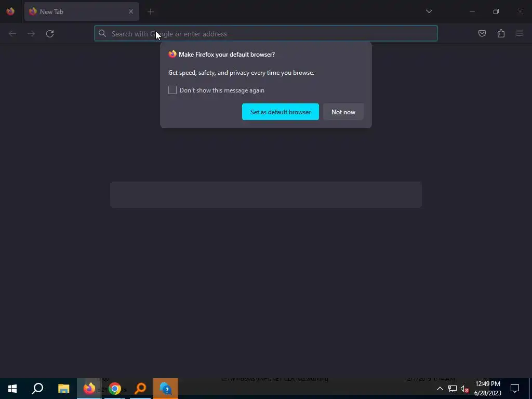532x399 pixels.
Task: Minimize the Firefox window
Action: tap(472, 11)
